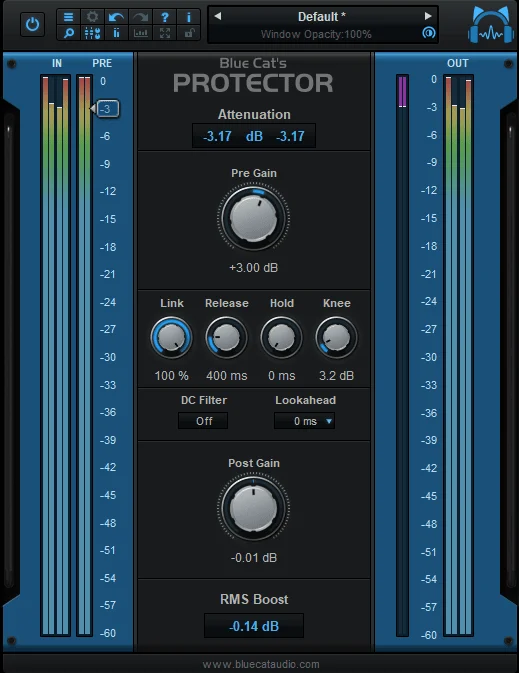Click the redo arrow icon

[140, 17]
